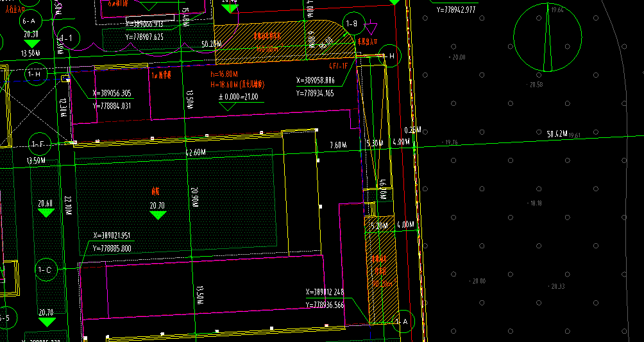644x342 pixels.
Task: Click the vertical 20.90M dimension text
Action: coord(195,198)
